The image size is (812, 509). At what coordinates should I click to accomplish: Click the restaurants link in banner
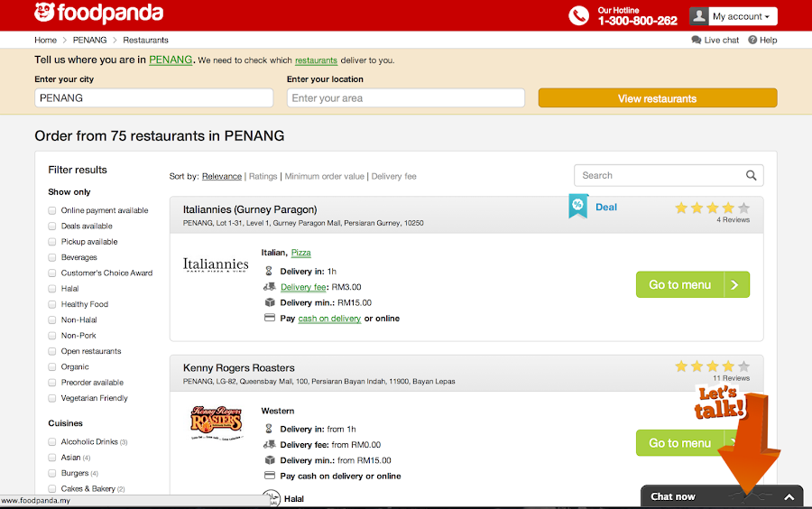316,60
